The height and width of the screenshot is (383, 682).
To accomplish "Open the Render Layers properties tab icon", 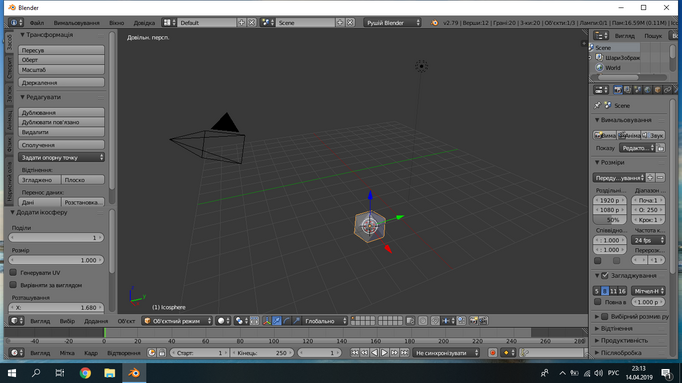I will click(x=628, y=90).
